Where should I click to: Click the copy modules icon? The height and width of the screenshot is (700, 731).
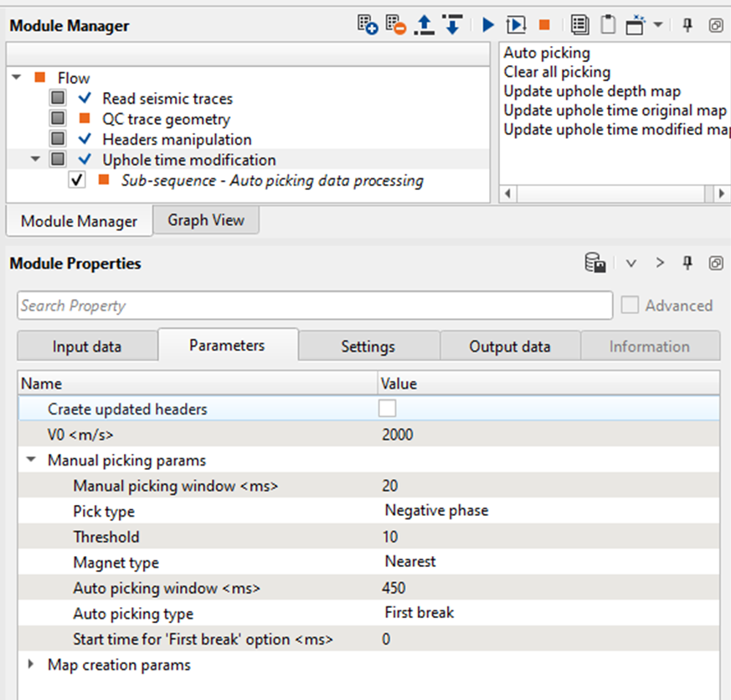click(x=579, y=25)
